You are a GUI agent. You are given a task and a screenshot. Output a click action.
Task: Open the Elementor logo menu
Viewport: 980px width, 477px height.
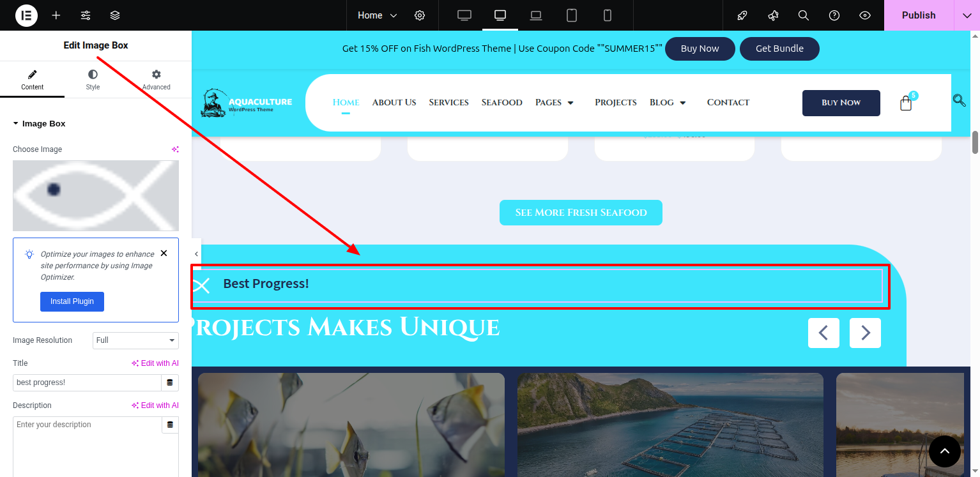(x=26, y=15)
